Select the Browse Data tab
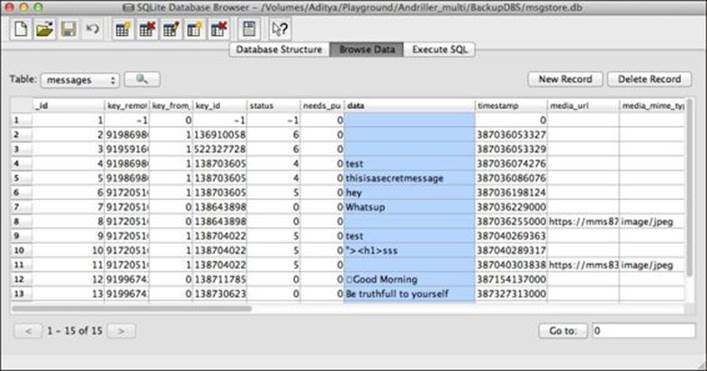The image size is (707, 371). click(367, 50)
